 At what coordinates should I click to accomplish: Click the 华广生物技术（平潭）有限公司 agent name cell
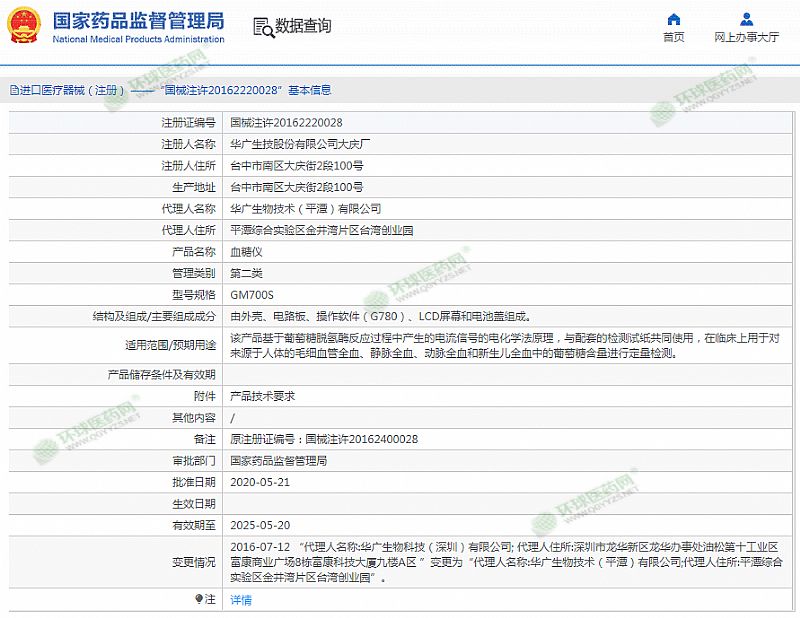point(305,208)
